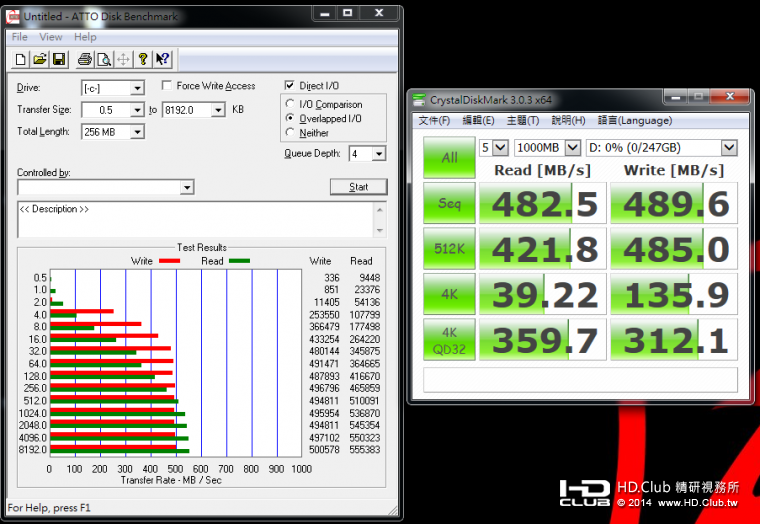Run the Seq test button
The width and height of the screenshot is (760, 524).
tap(449, 203)
